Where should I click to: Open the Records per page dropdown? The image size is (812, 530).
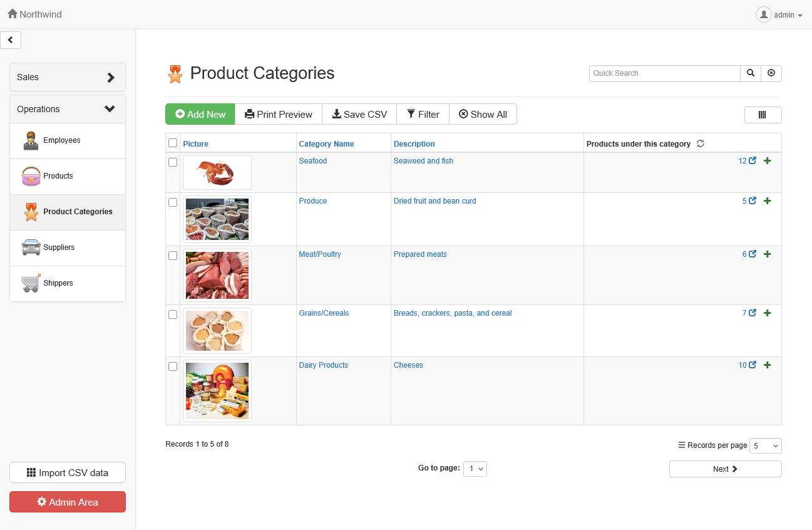pyautogui.click(x=765, y=445)
